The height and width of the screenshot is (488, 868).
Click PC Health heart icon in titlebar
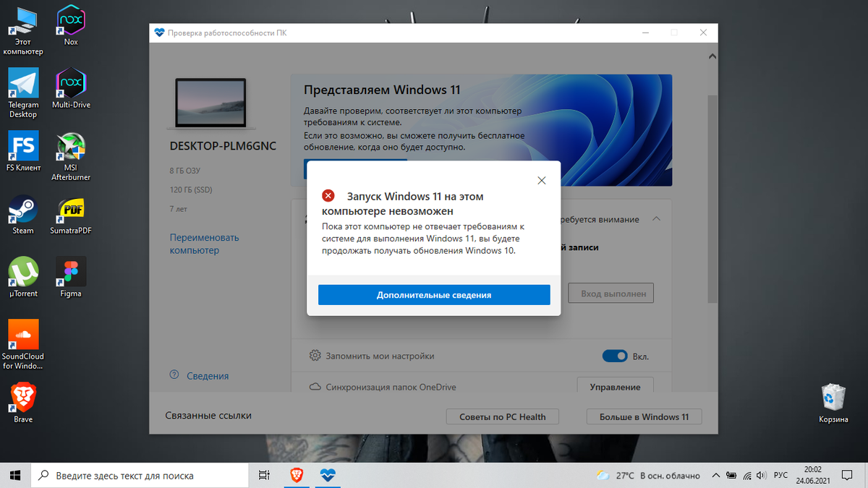click(x=160, y=33)
